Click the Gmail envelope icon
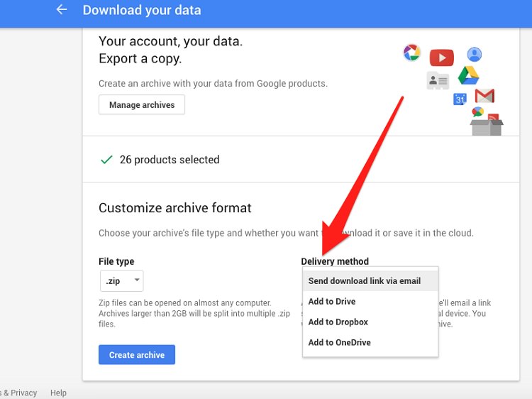532x399 pixels. point(484,96)
